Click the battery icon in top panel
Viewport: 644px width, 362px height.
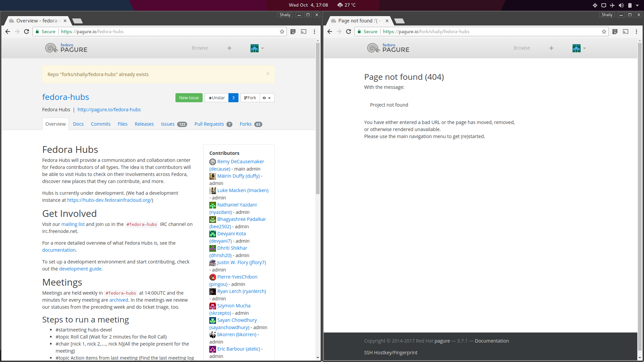[x=630, y=5]
